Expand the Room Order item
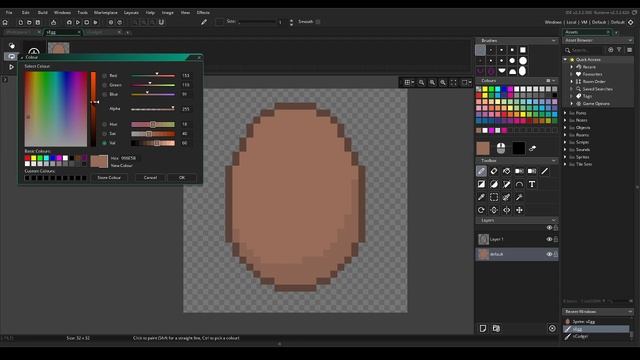This screenshot has width=640, height=360. (571, 82)
